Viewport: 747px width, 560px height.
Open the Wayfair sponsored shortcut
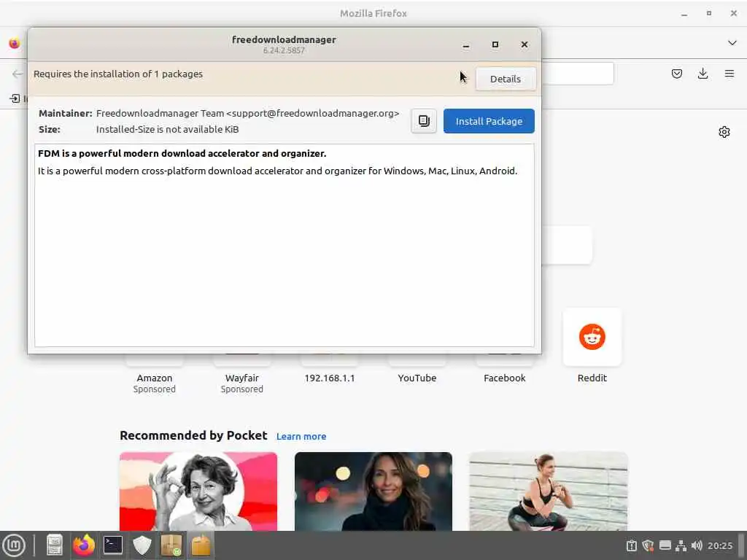point(242,378)
